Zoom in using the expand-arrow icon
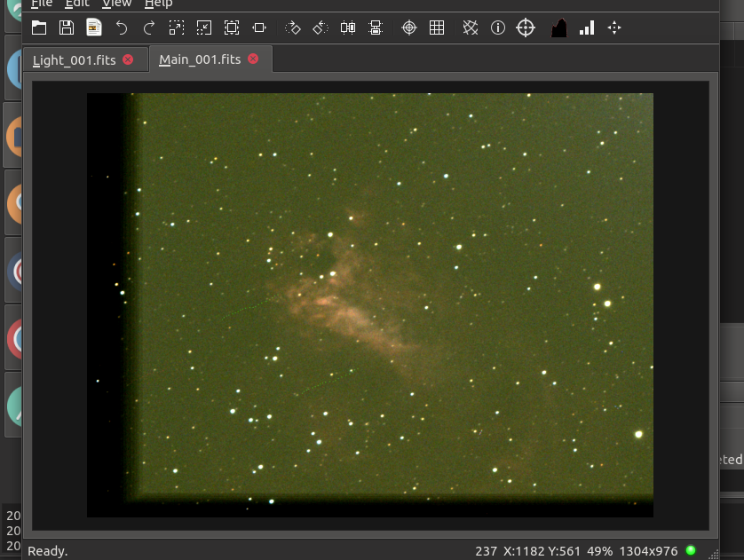This screenshot has width=744, height=560. pyautogui.click(x=177, y=28)
